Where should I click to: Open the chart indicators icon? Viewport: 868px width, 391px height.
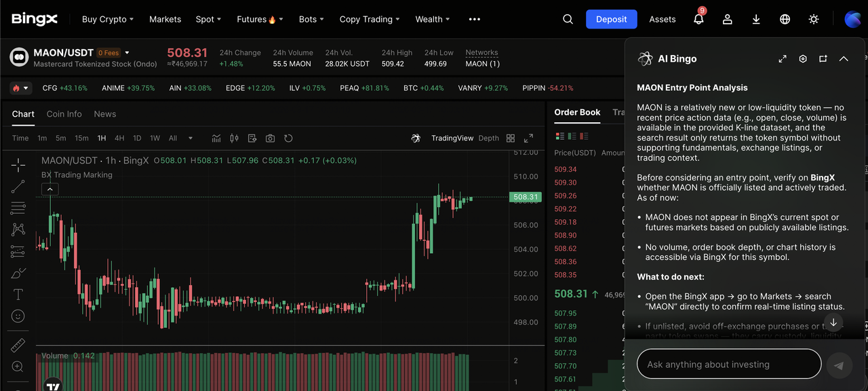coord(216,138)
